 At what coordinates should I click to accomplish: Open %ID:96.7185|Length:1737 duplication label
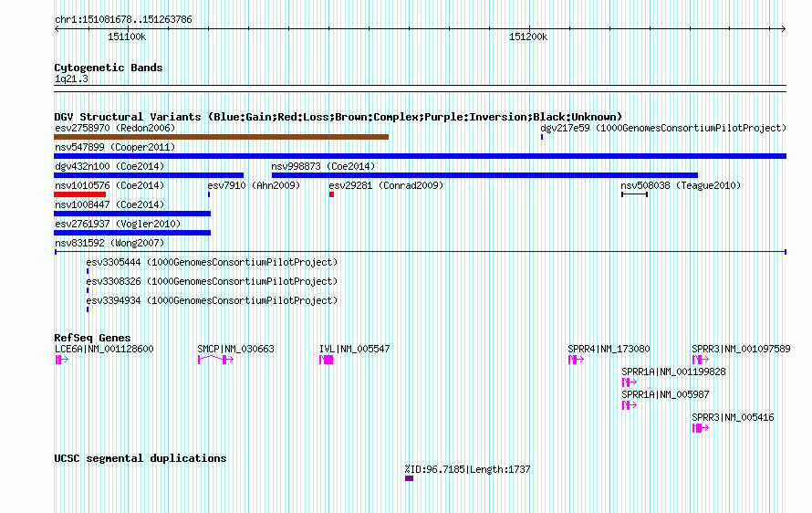[468, 469]
